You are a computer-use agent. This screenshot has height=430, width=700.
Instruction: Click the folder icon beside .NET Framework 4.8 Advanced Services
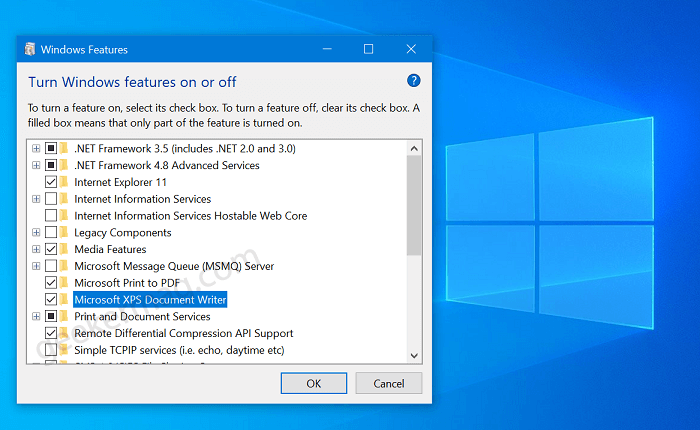point(64,165)
